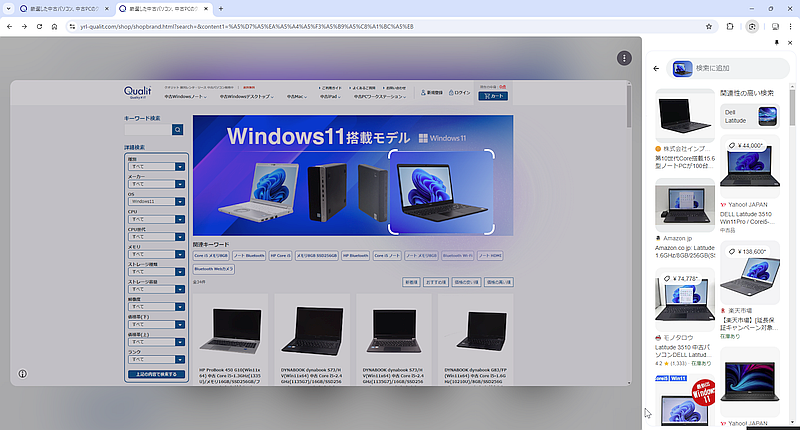Go back with the browser back arrow
The image size is (800, 430).
click(10, 27)
